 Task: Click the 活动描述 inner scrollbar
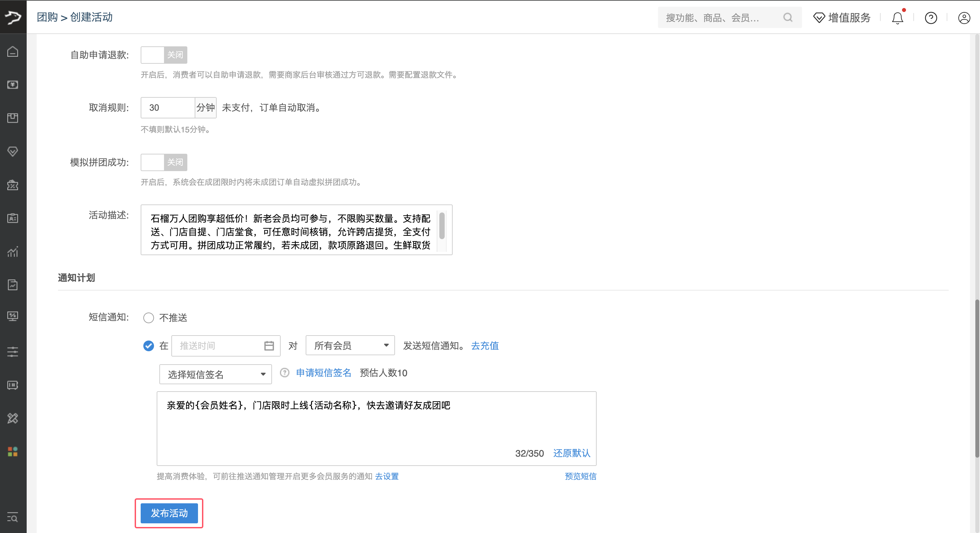click(442, 226)
